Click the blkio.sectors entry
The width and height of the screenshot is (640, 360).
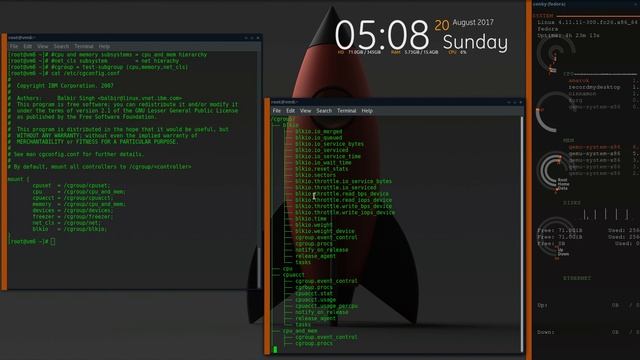[x=316, y=175]
